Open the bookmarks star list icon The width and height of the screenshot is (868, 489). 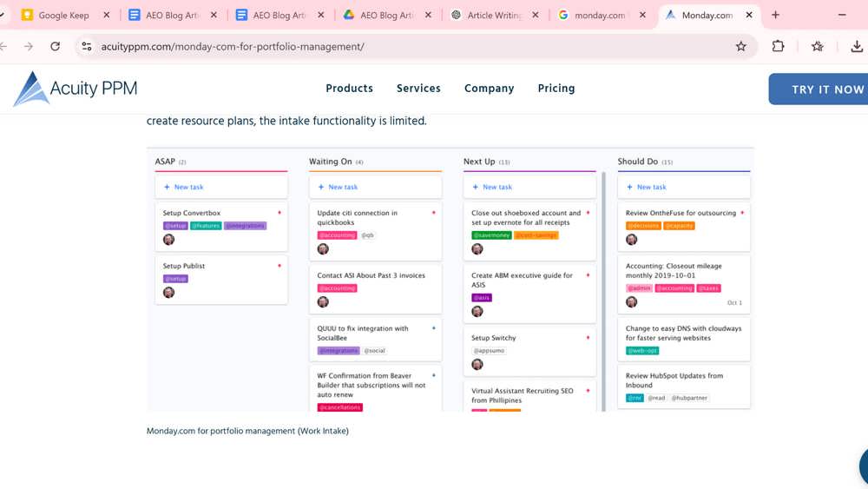[817, 47]
